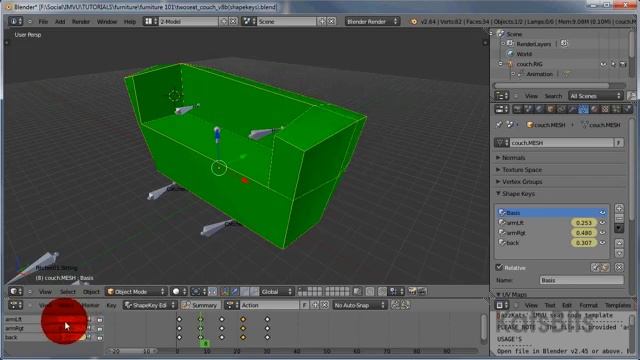Open the Window menu
The width and height of the screenshot is (640, 360).
pyautogui.click(x=107, y=21)
